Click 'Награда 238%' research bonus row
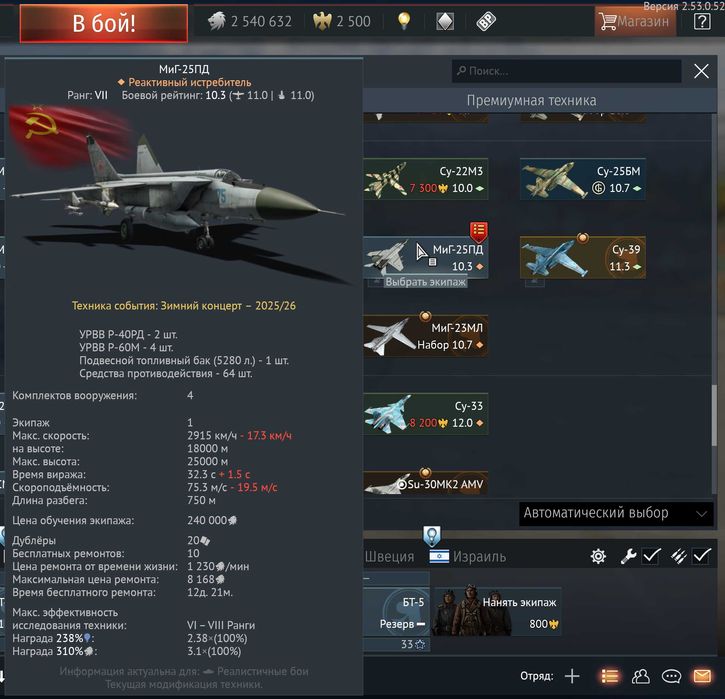Viewport: 725px width, 699px height. pos(129,638)
